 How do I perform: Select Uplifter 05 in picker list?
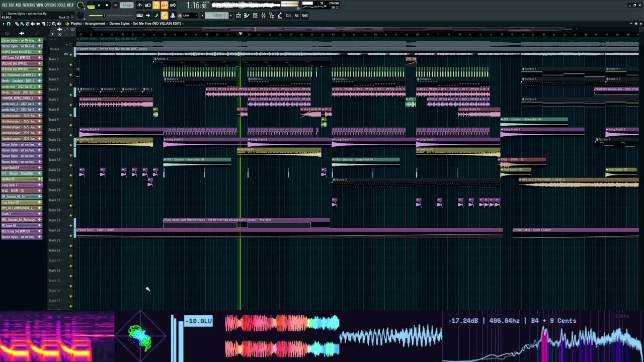[x=22, y=179]
